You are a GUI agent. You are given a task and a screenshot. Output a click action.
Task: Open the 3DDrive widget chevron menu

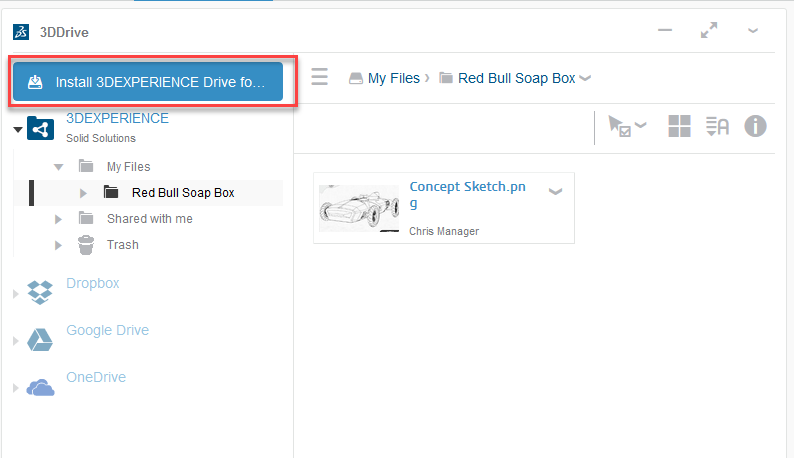click(753, 31)
